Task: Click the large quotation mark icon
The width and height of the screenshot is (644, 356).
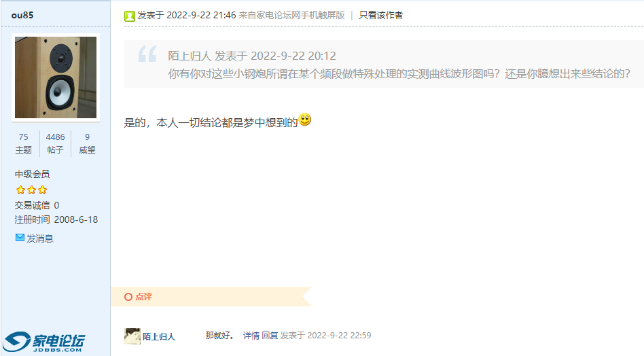Action: tap(147, 54)
